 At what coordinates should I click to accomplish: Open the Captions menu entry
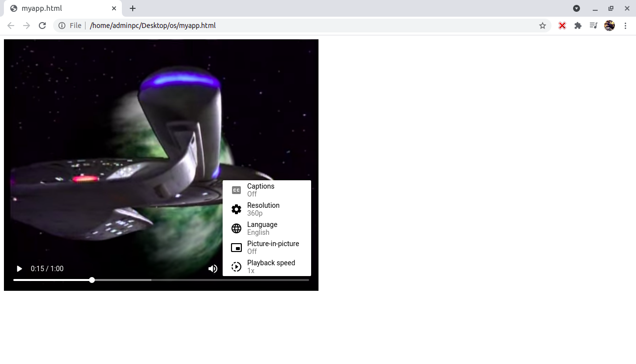[x=267, y=190]
